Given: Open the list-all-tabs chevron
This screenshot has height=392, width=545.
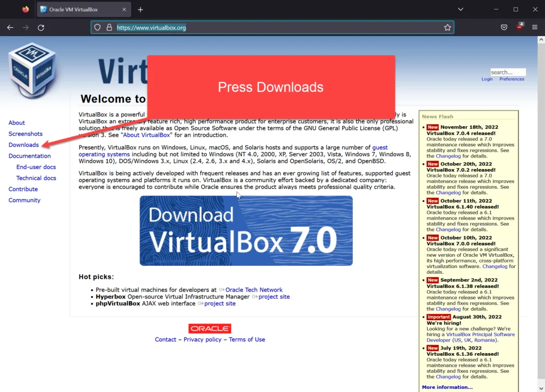Looking at the screenshot, I should point(460,9).
